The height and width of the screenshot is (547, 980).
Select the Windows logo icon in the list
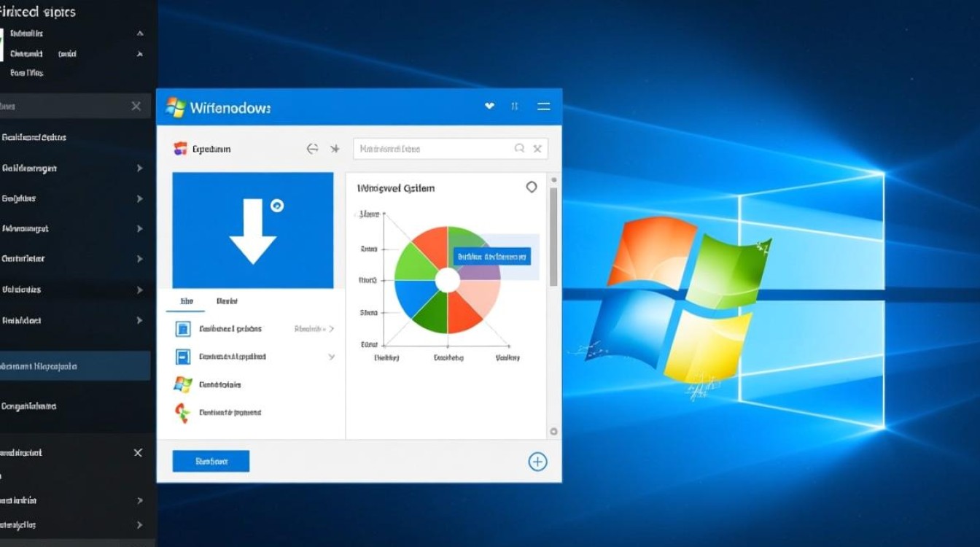point(182,384)
